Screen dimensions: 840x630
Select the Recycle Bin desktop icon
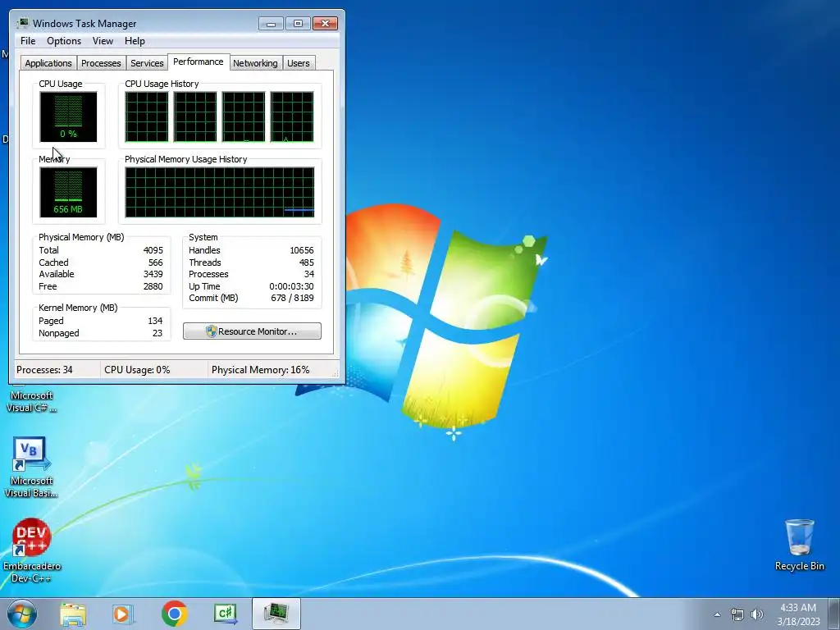(799, 545)
